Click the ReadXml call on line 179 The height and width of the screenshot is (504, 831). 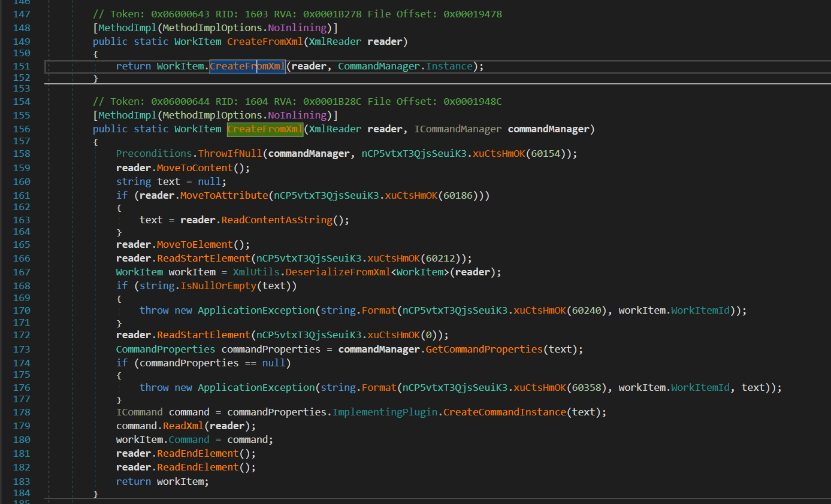click(183, 426)
